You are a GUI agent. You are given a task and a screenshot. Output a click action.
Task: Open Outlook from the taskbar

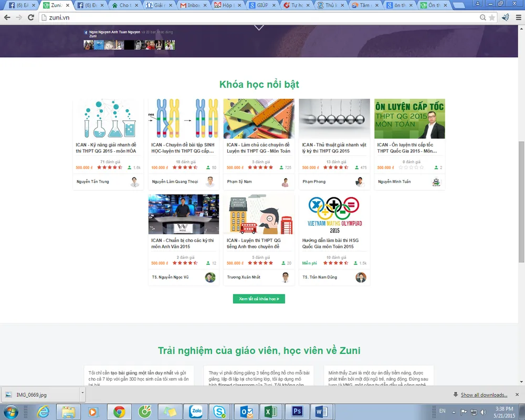click(247, 412)
